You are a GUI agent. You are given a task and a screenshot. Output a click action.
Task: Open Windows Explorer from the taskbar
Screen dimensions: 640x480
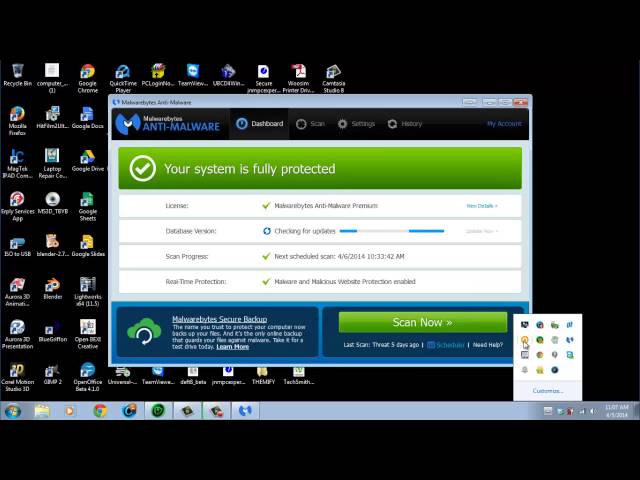[x=42, y=411]
